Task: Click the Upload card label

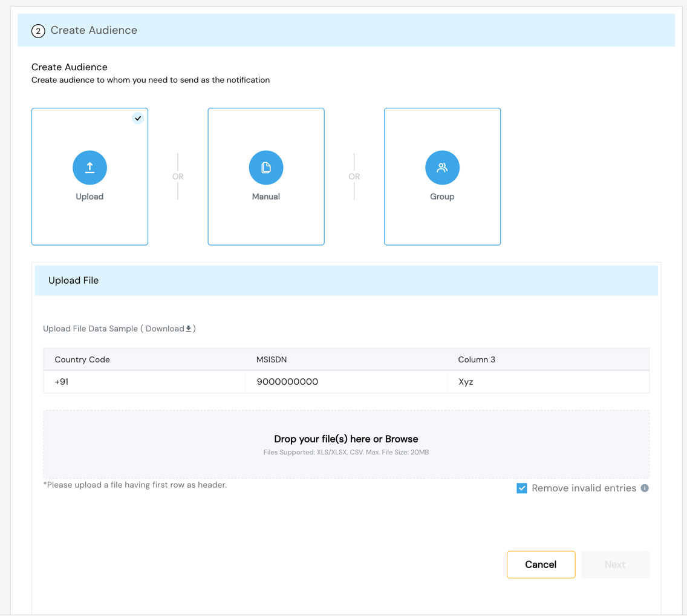Action: pos(90,197)
